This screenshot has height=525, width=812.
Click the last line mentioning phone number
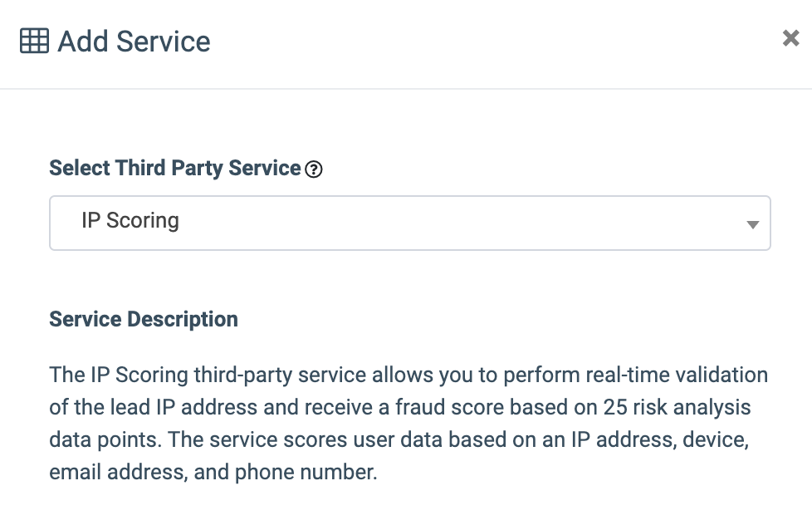[213, 472]
